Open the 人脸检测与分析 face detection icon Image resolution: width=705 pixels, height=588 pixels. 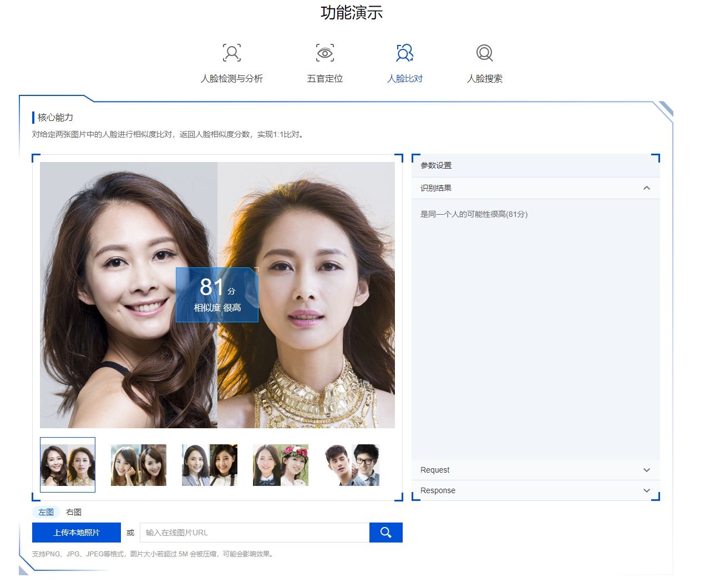coord(232,53)
